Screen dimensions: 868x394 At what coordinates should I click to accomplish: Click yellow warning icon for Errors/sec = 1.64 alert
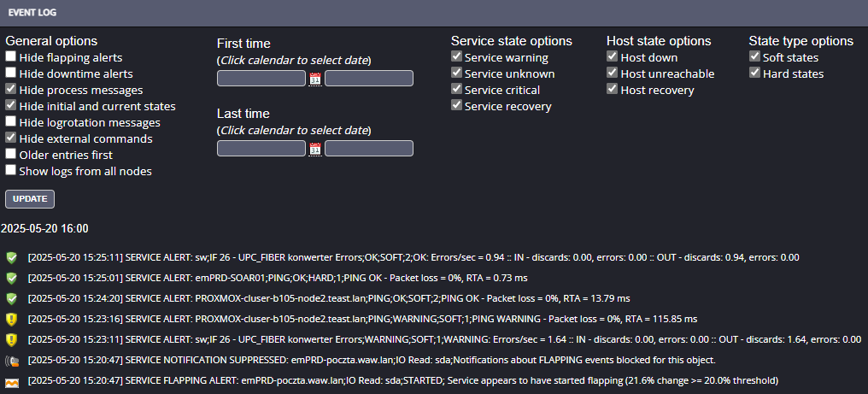(x=11, y=339)
